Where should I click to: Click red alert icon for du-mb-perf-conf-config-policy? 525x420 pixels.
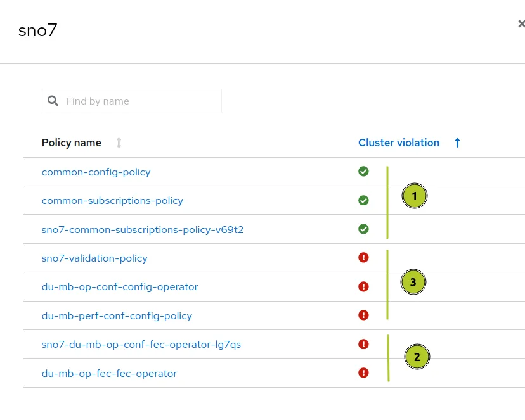click(x=363, y=315)
